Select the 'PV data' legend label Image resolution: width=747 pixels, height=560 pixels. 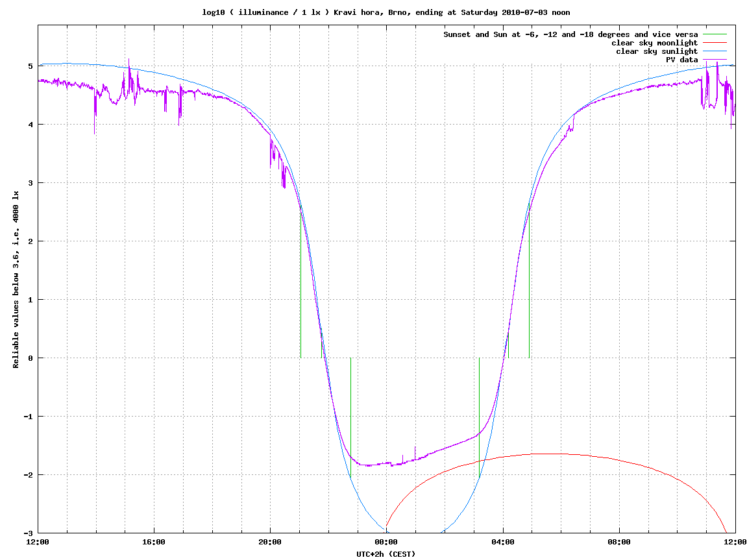click(681, 60)
